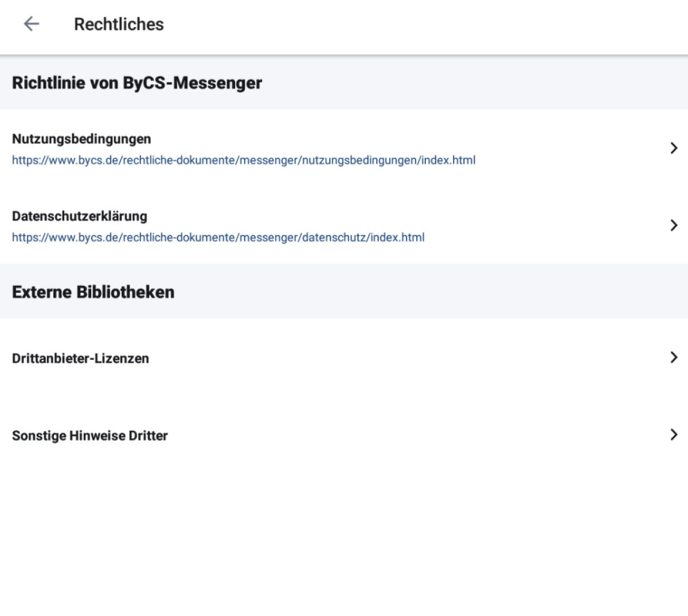
Task: Click the top app bar right of Rechtliches
Action: tap(430, 25)
